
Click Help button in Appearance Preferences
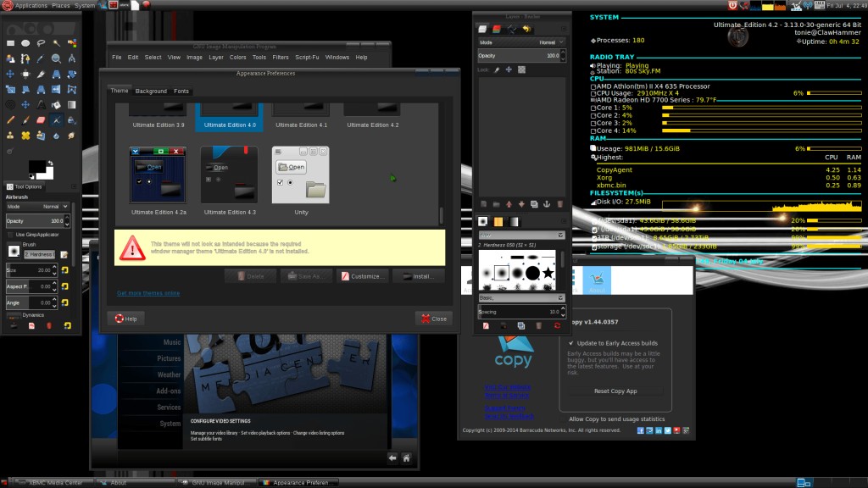[125, 319]
